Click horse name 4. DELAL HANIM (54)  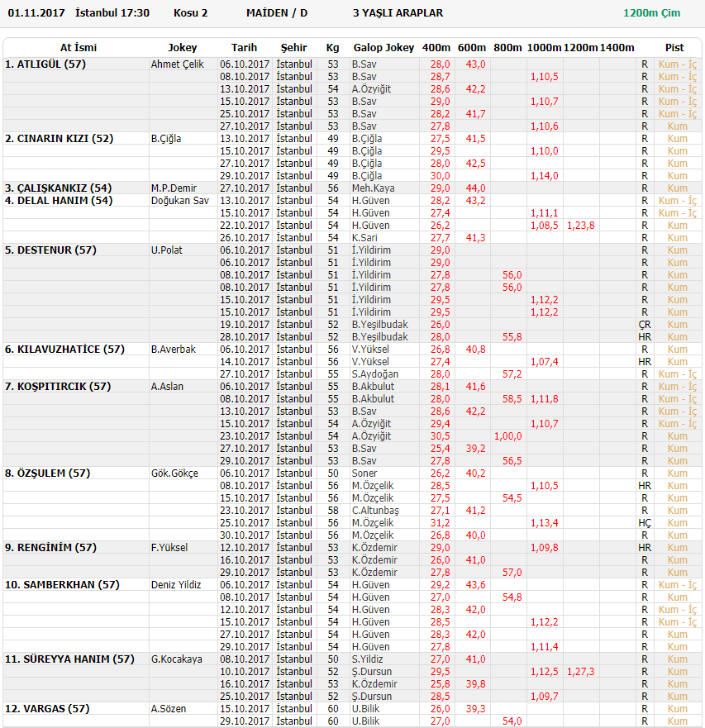[x=59, y=201]
